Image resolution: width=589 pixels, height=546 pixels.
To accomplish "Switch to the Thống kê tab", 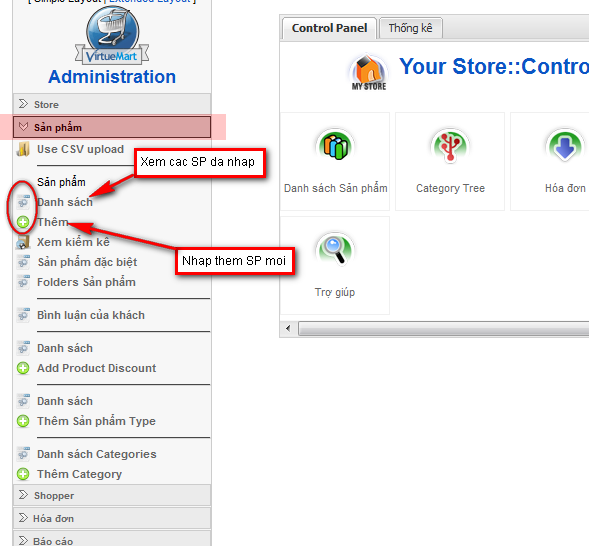I will pyautogui.click(x=411, y=28).
